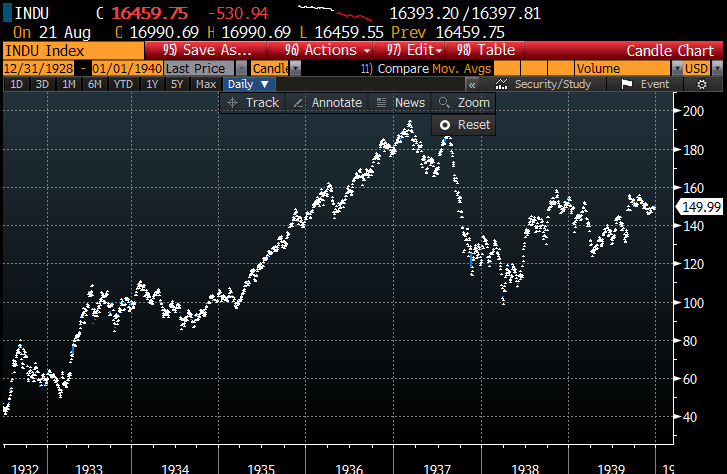Select the YTD range
The width and height of the screenshot is (727, 474).
click(123, 85)
